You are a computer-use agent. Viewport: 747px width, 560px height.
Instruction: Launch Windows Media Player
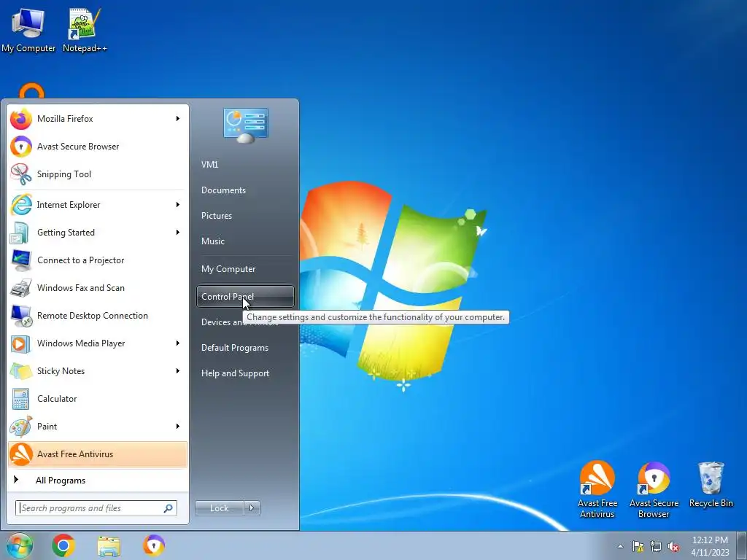click(97, 343)
